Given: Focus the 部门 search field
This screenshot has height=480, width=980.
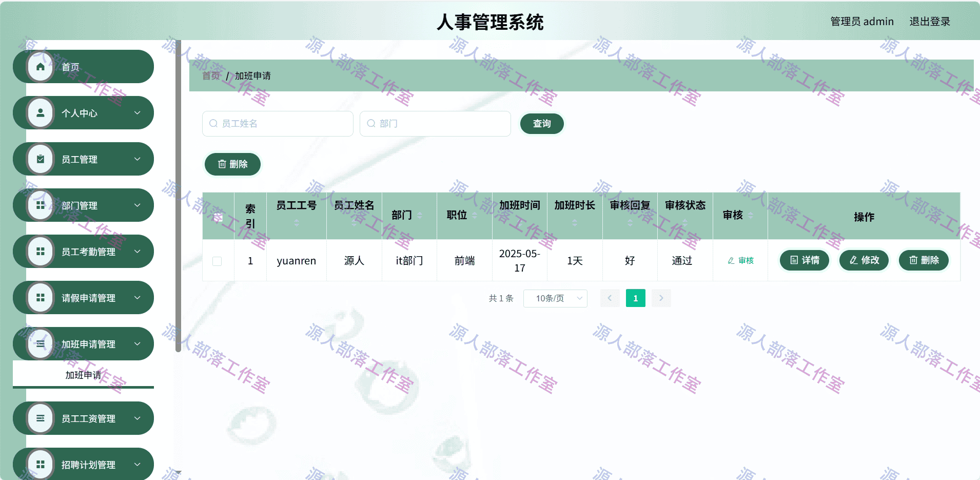Looking at the screenshot, I should 435,124.
